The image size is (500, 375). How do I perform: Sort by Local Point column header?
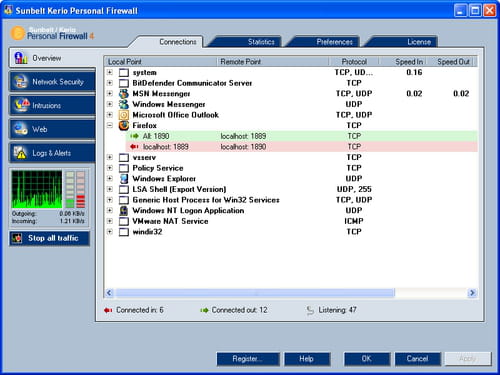161,62
